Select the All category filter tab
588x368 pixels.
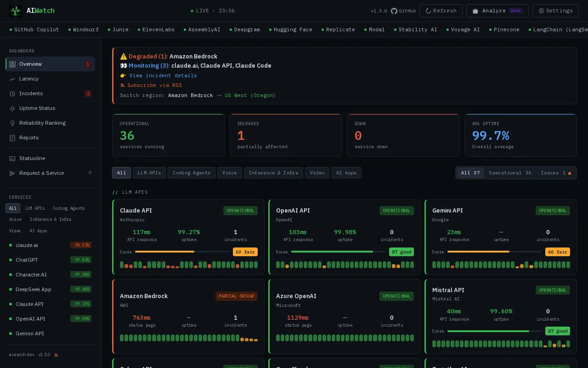click(x=122, y=172)
